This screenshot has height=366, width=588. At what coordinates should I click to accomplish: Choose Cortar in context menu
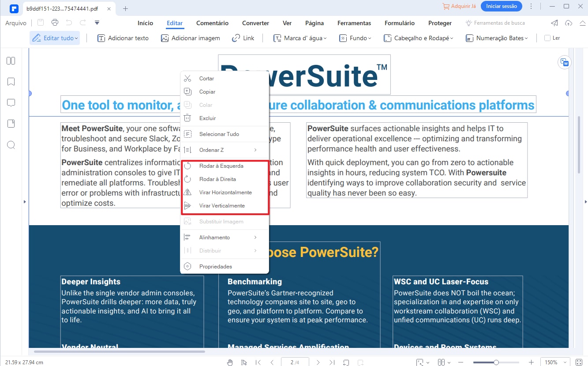(225, 79)
